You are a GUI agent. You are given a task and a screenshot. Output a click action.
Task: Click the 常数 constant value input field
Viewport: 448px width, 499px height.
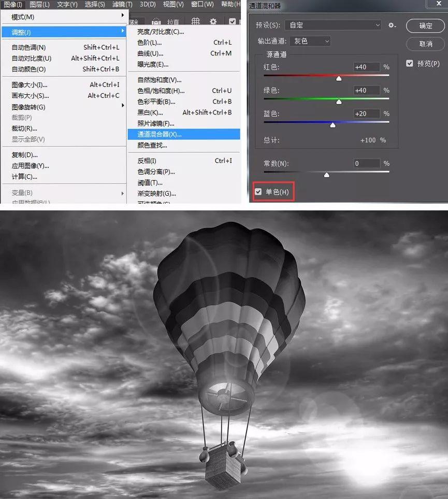(x=367, y=163)
